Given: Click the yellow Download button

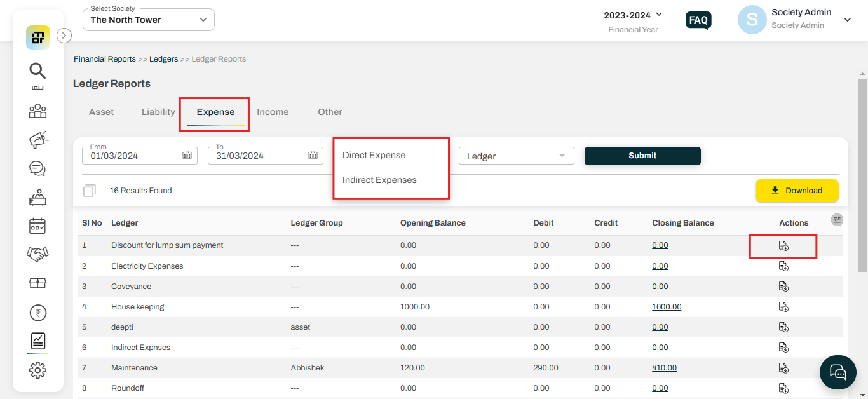Looking at the screenshot, I should (x=797, y=191).
